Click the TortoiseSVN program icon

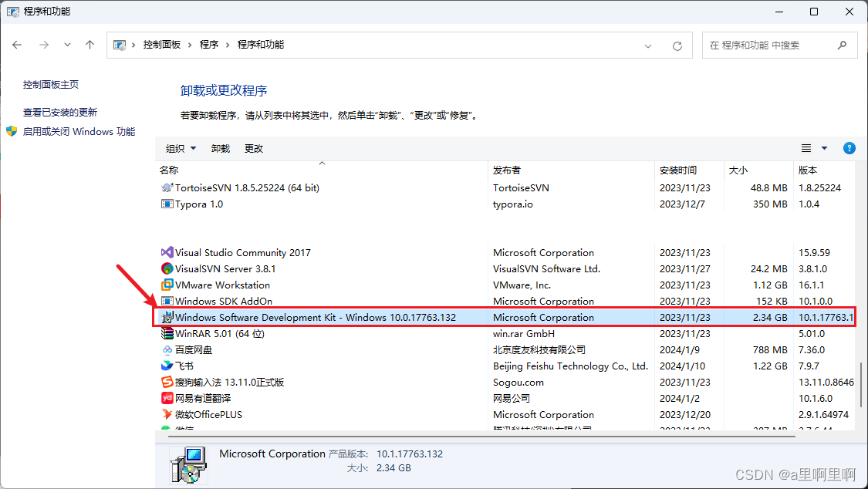(167, 187)
